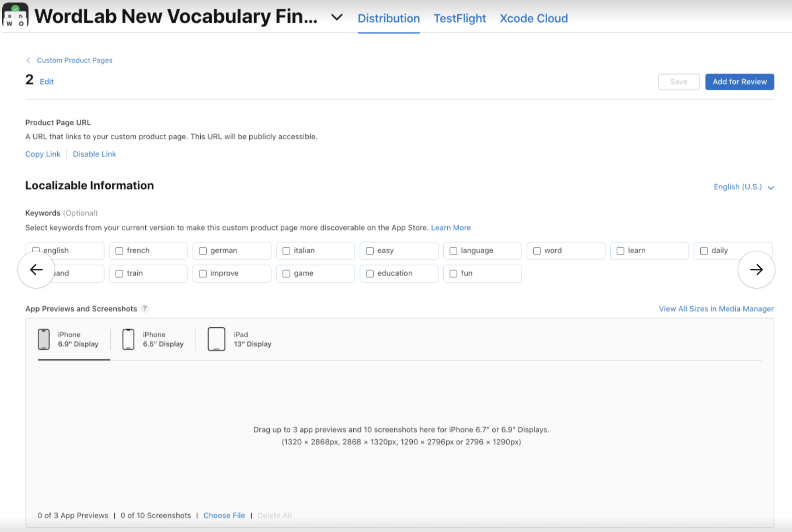Click the WordLab app icon
The image size is (792, 532).
click(x=15, y=15)
